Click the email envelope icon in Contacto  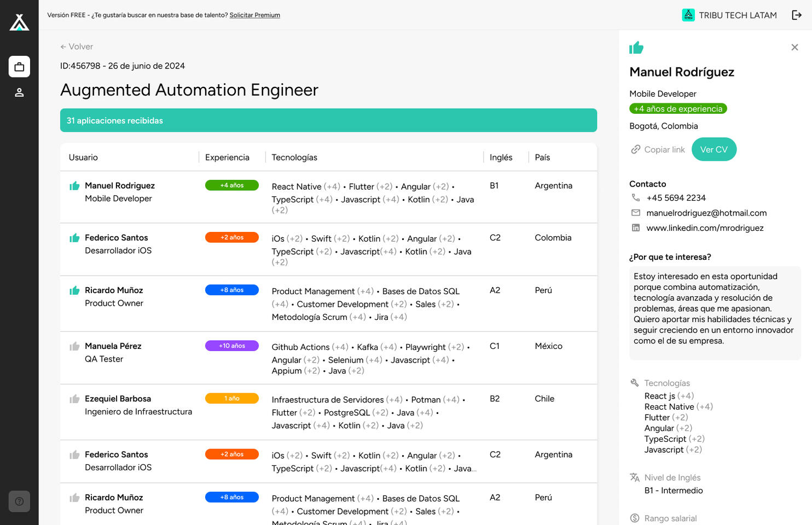[x=635, y=213]
